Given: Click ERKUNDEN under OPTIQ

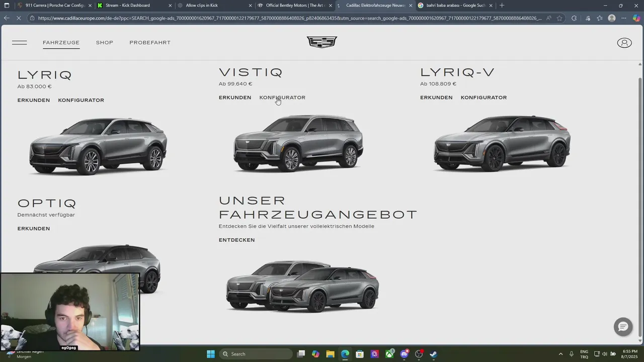Looking at the screenshot, I should (x=34, y=229).
